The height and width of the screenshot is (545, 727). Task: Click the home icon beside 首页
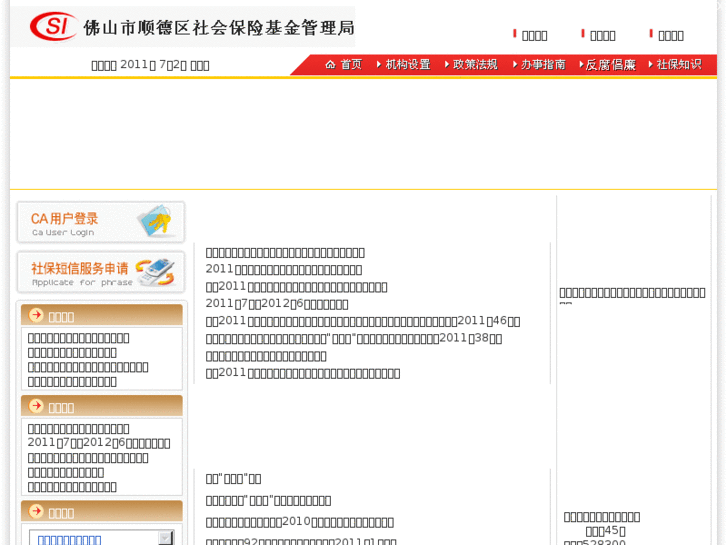click(330, 64)
